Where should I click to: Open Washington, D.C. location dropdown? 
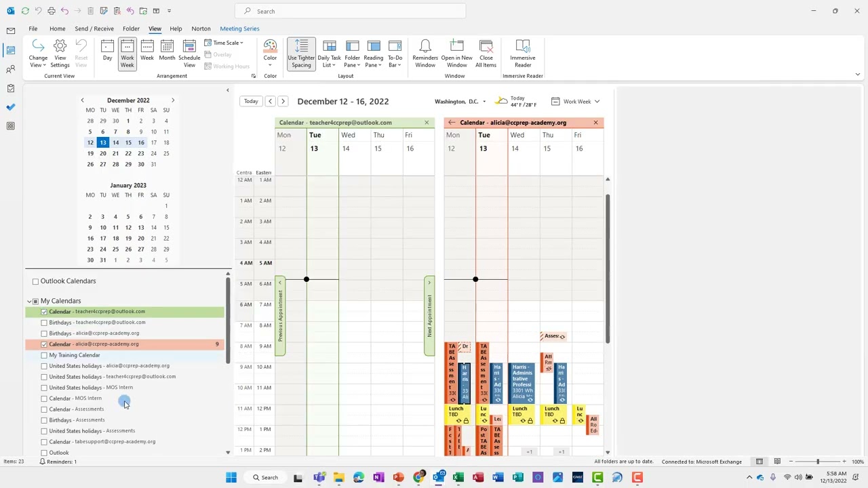[x=460, y=102]
